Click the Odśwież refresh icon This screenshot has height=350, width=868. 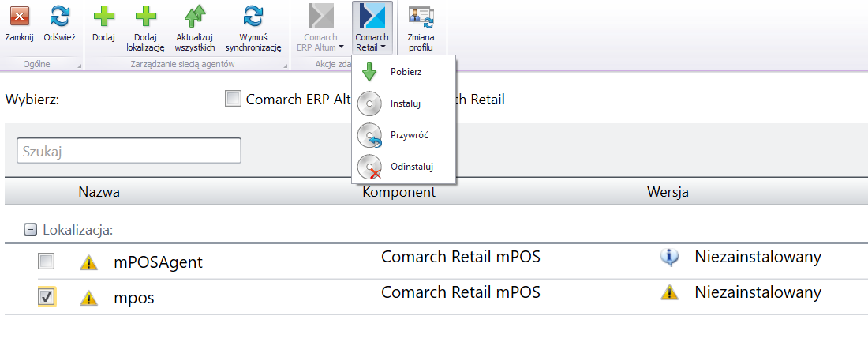[x=59, y=16]
